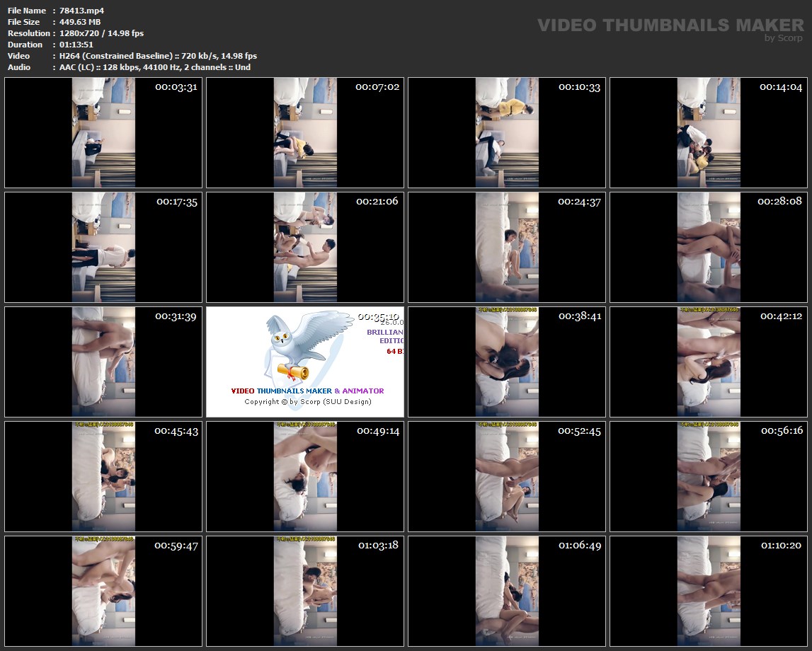Click the "Copyright by Scorp (SUU Design)" text

tap(307, 402)
